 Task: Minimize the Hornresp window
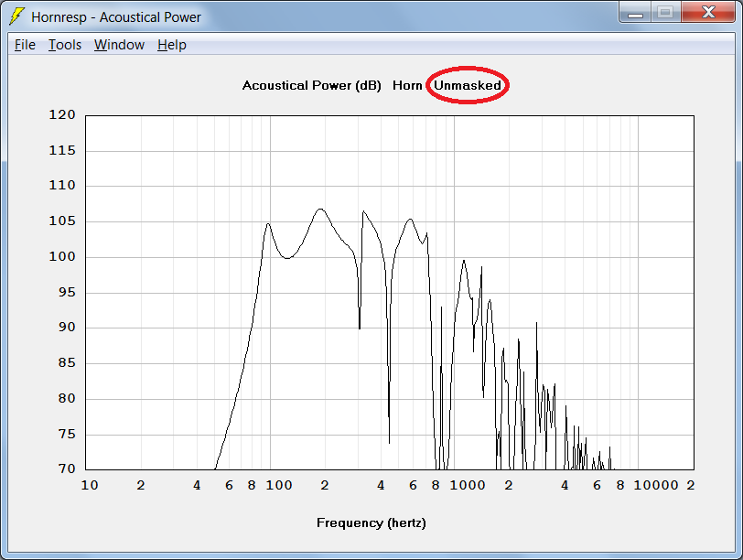(635, 13)
